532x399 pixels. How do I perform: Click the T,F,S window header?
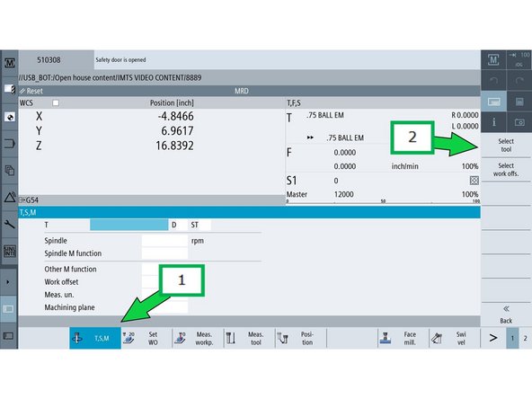383,103
